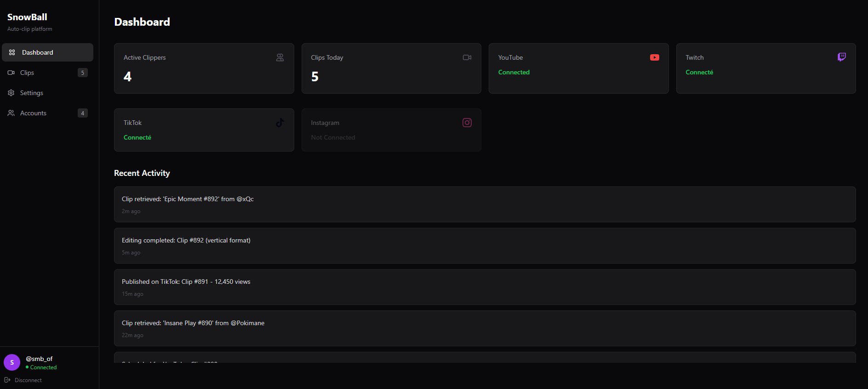
Task: Open the Dashboard sidebar item
Action: tap(47, 52)
